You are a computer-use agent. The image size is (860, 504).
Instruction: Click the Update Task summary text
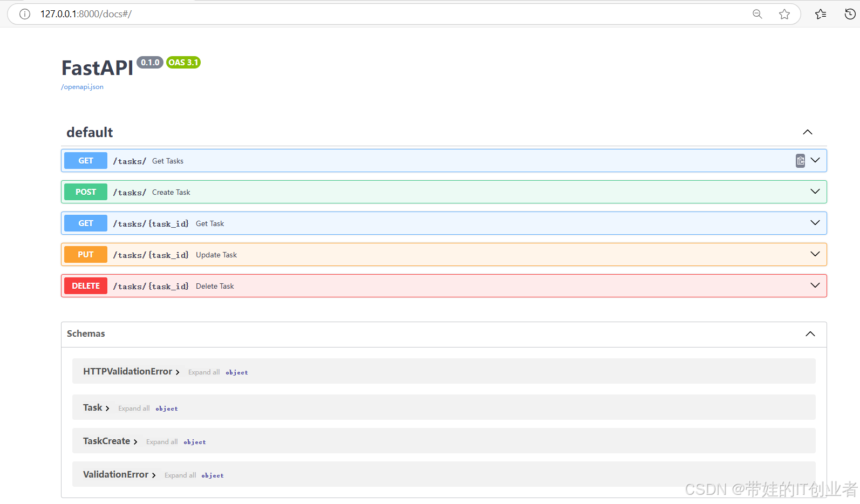tap(216, 255)
